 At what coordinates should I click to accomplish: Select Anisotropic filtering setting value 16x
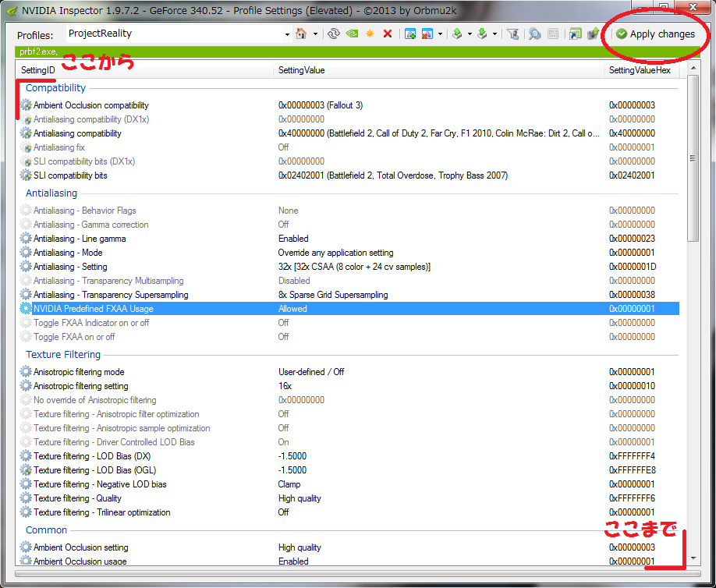pyautogui.click(x=285, y=386)
